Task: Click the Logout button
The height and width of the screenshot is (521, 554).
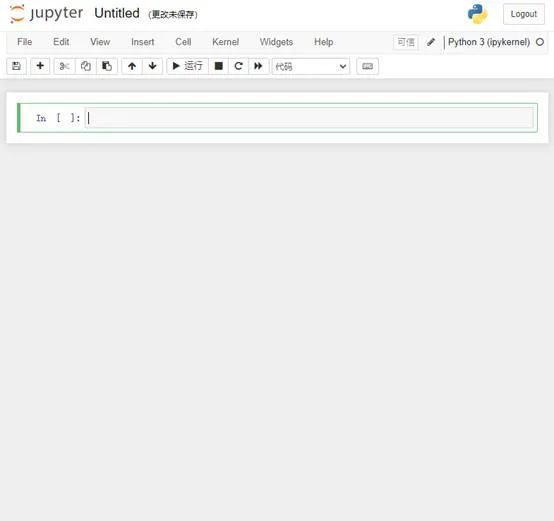Action: pos(524,14)
